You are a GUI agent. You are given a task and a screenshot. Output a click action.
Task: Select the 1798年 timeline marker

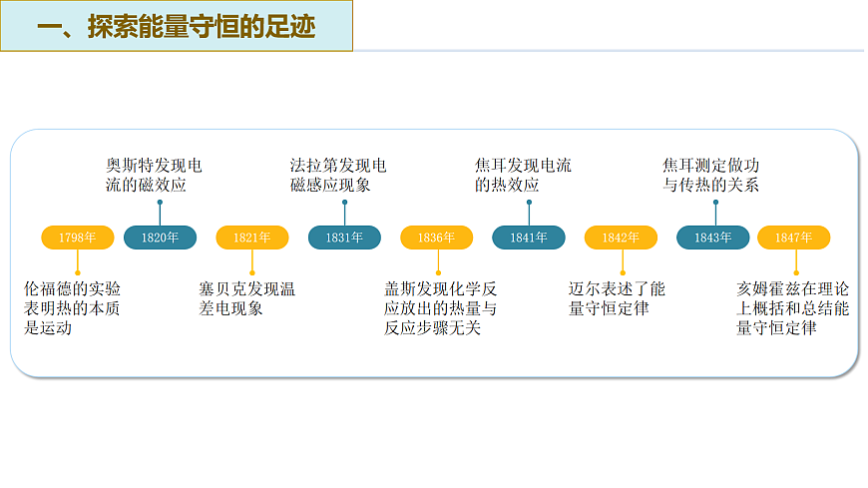(77, 238)
